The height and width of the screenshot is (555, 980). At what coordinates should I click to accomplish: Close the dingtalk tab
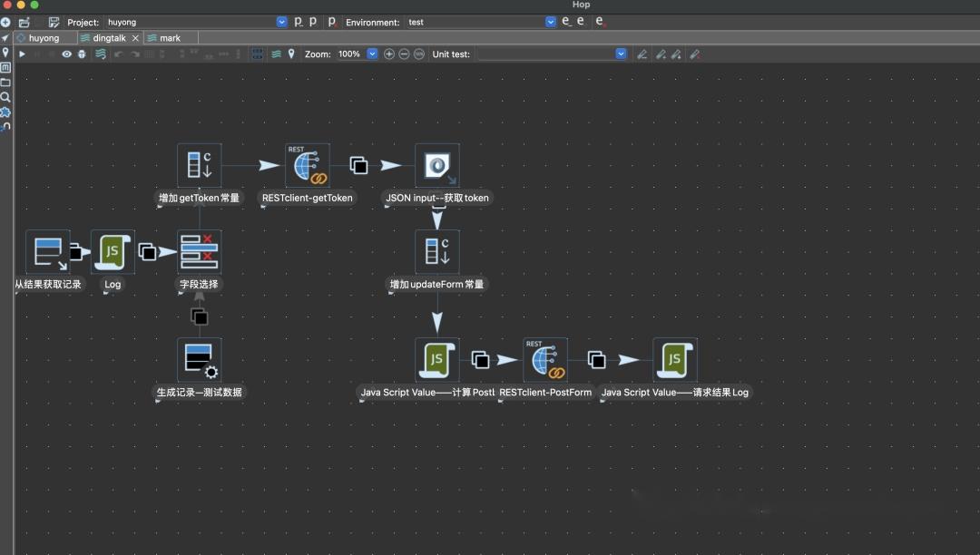[136, 38]
